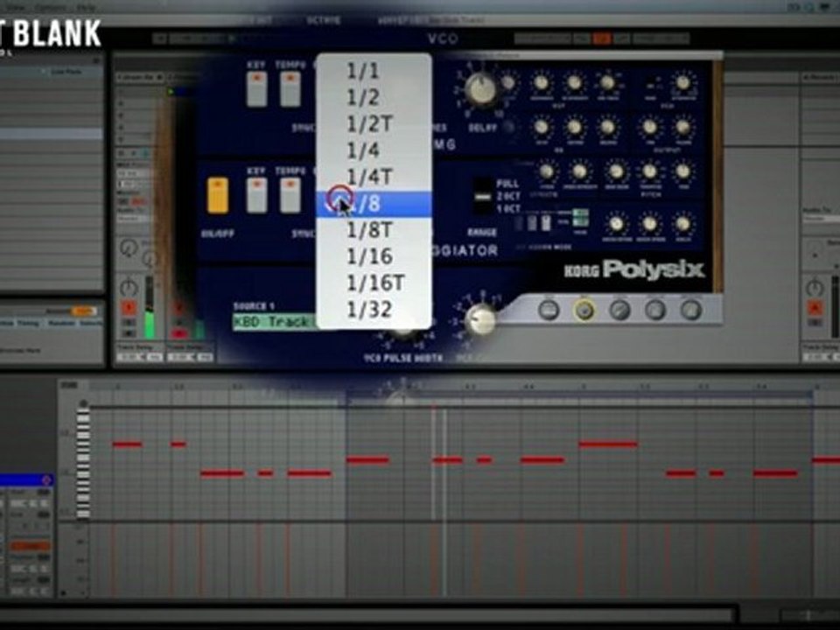
Task: Click the large DELAY knob
Action: pos(480,89)
